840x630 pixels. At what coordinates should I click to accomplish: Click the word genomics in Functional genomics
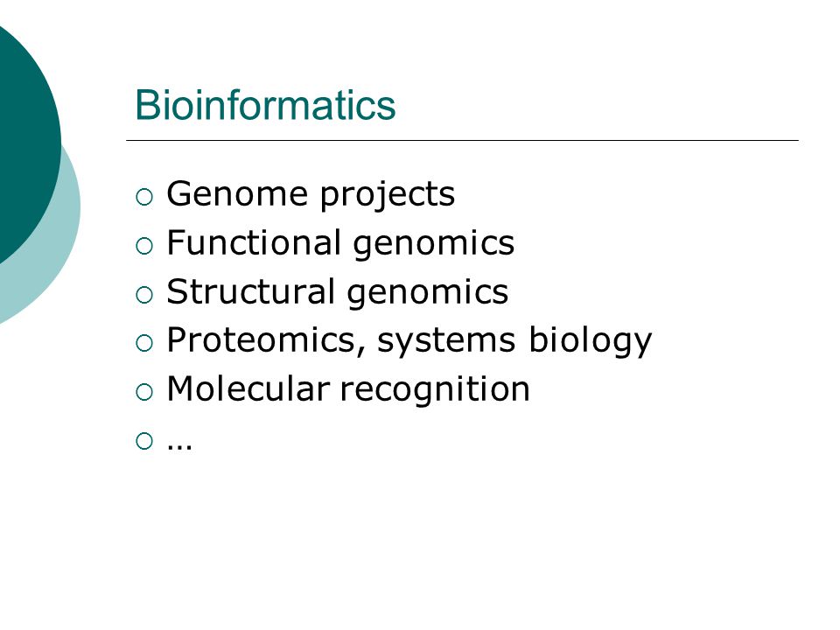point(433,245)
